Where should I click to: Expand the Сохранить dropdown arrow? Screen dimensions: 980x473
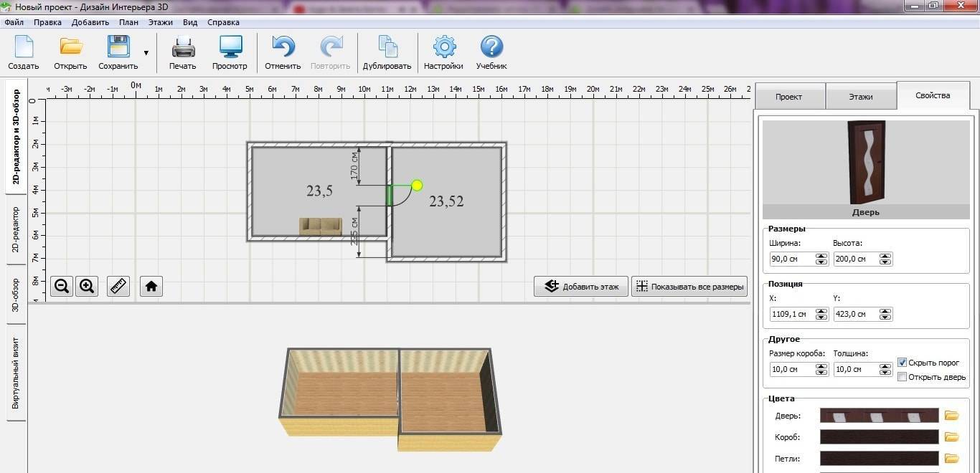pyautogui.click(x=146, y=52)
